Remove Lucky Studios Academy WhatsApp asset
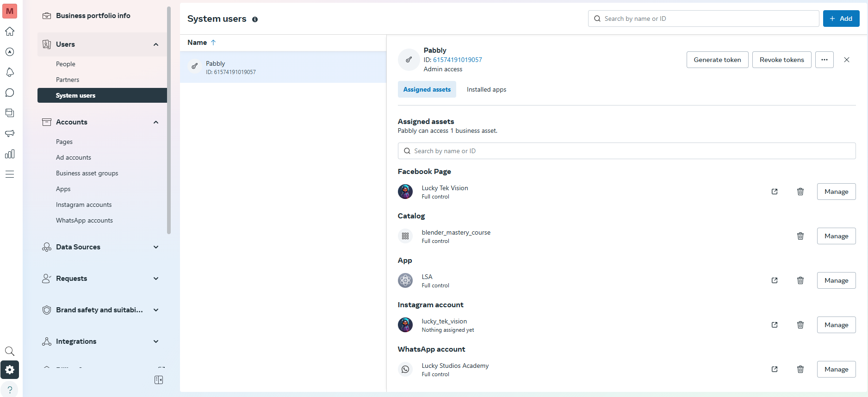 coord(800,369)
